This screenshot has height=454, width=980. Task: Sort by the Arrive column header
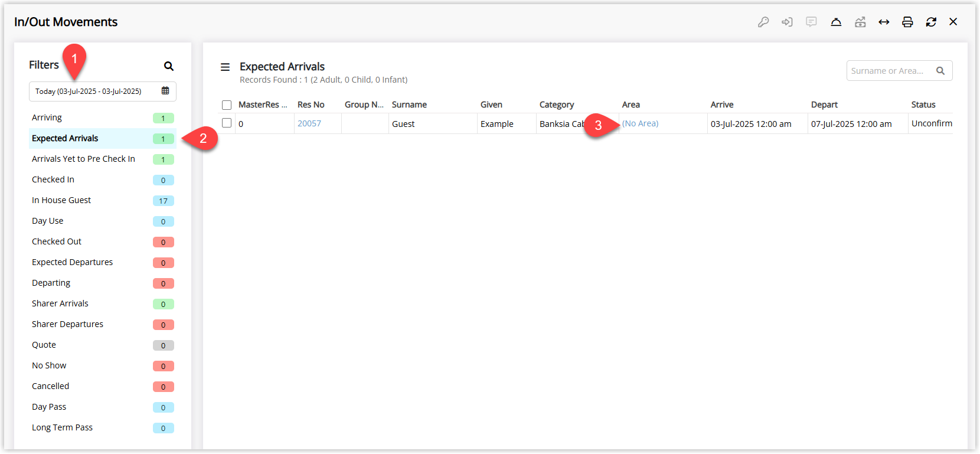point(722,104)
